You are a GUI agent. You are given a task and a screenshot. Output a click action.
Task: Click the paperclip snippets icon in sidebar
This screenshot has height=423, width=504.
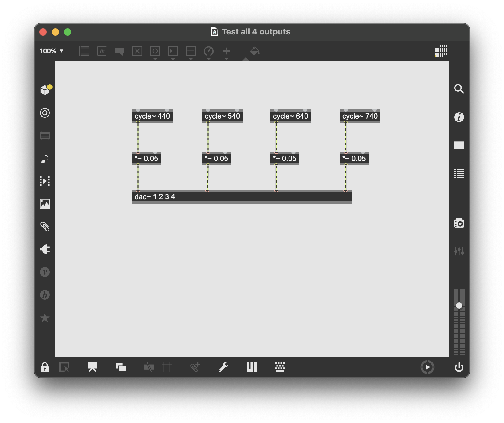click(x=45, y=227)
